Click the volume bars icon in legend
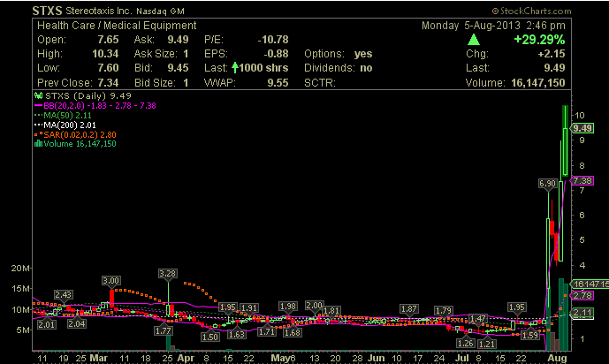Screen dimensions: 609x364 pos(38,144)
